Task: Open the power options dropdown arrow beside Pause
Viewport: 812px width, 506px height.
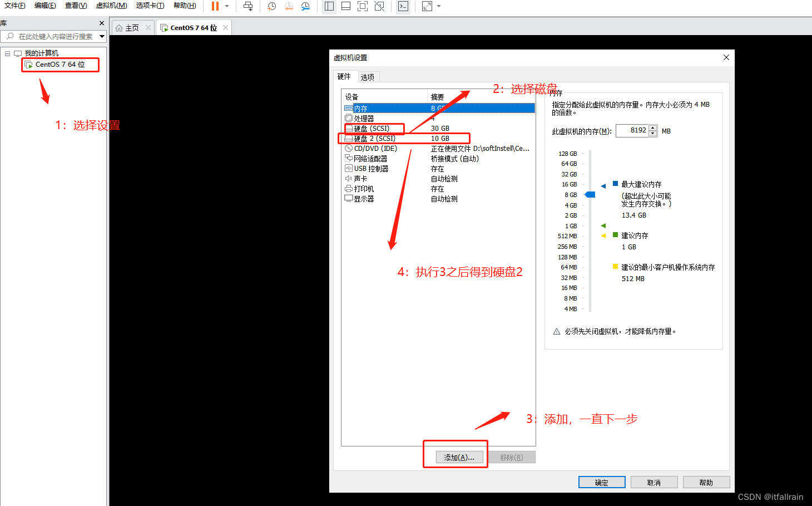Action: click(227, 6)
